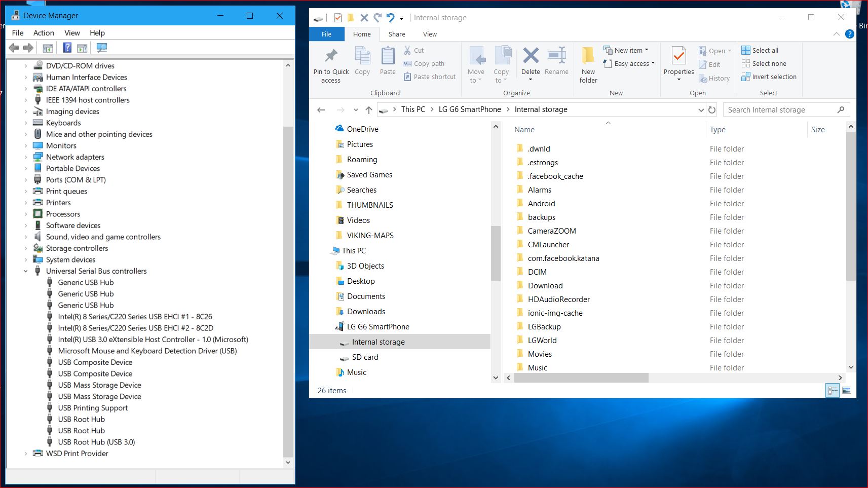
Task: Select the LGBackup folder
Action: (544, 327)
